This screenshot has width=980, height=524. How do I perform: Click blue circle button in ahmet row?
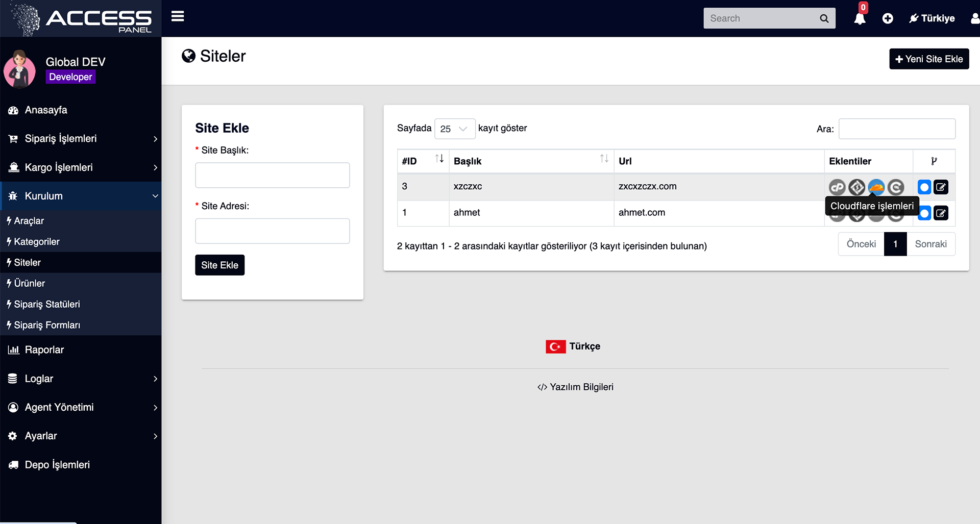pos(924,213)
